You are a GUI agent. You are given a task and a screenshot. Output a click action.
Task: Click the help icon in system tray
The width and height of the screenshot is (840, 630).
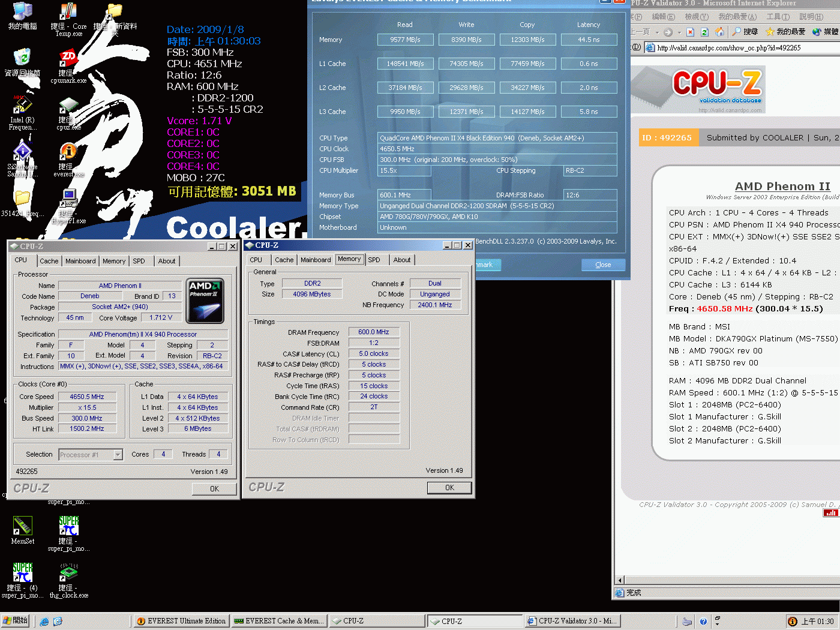703,622
